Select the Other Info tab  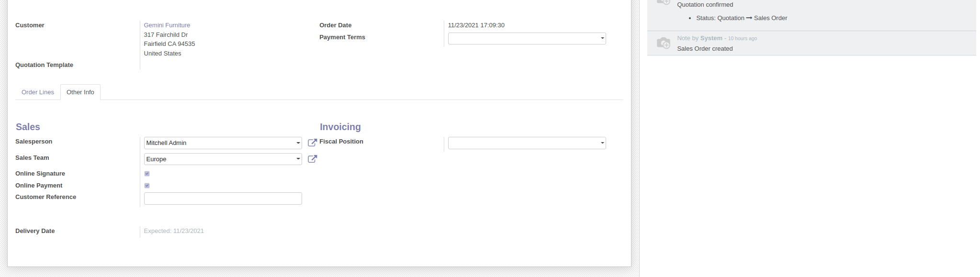point(80,92)
